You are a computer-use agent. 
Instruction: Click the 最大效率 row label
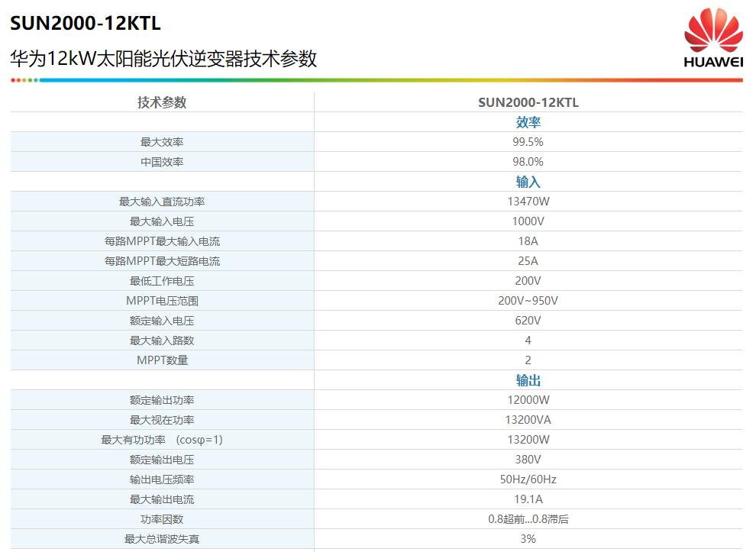click(160, 141)
